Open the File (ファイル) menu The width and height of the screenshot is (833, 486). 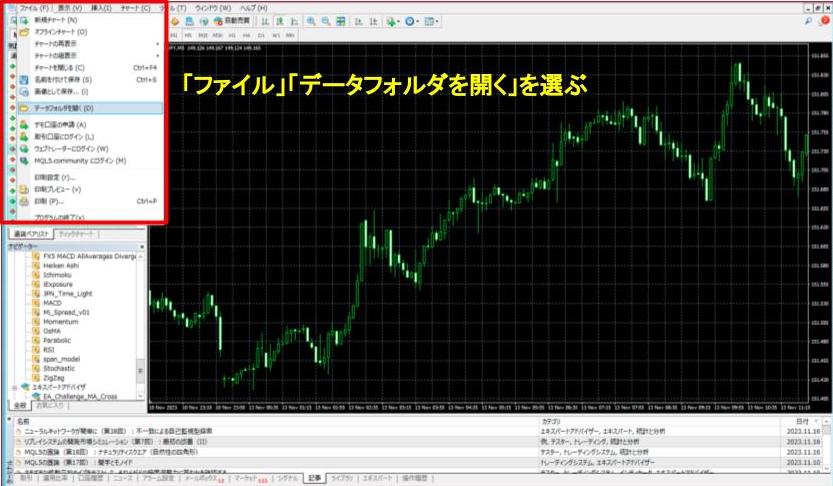click(x=33, y=8)
